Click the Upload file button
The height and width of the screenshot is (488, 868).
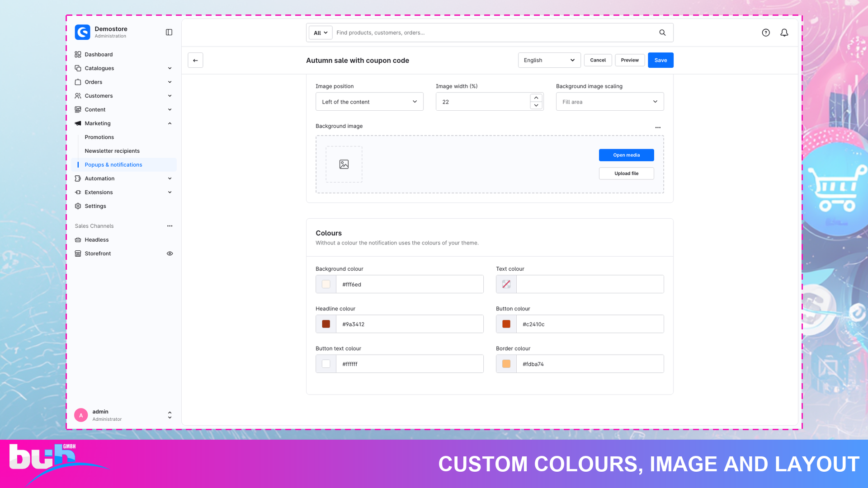point(627,174)
